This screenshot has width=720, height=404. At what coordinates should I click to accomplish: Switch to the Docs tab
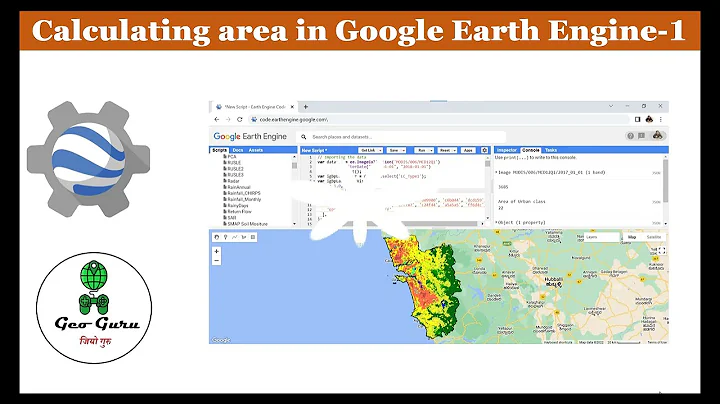pyautogui.click(x=238, y=150)
